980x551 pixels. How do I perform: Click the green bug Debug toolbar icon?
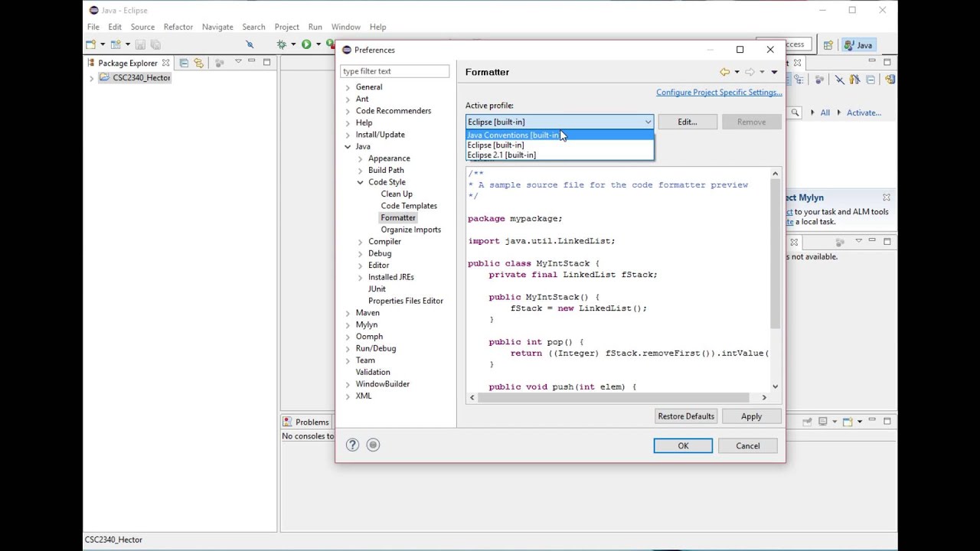(281, 44)
